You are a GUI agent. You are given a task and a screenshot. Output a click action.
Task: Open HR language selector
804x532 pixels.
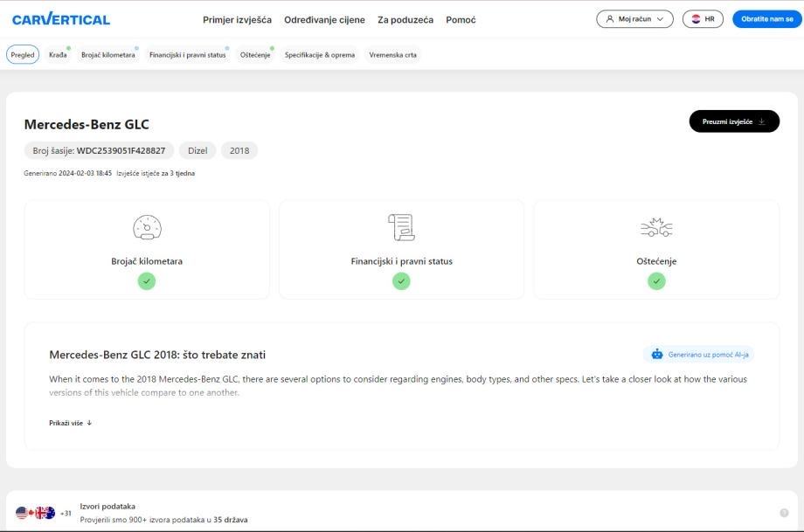tap(703, 19)
